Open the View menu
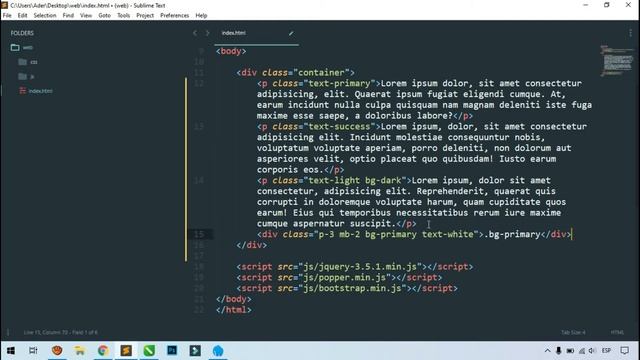640x360 pixels. [86, 16]
